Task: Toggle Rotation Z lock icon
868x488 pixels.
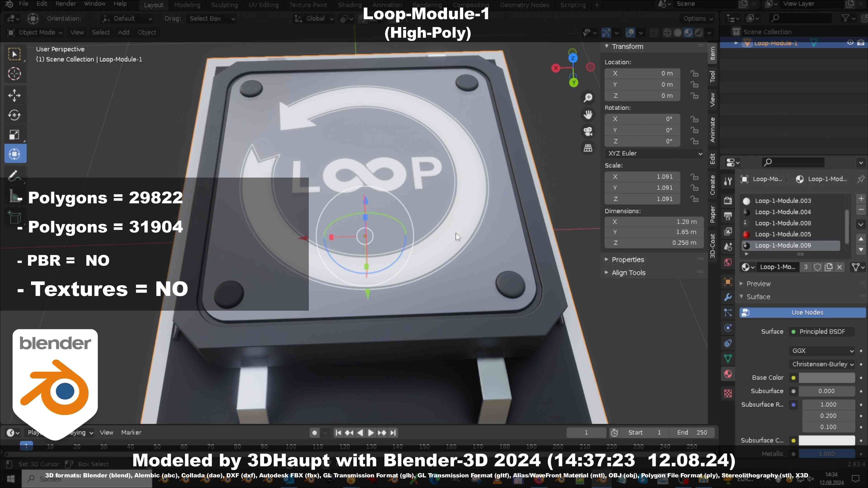Action: point(694,141)
